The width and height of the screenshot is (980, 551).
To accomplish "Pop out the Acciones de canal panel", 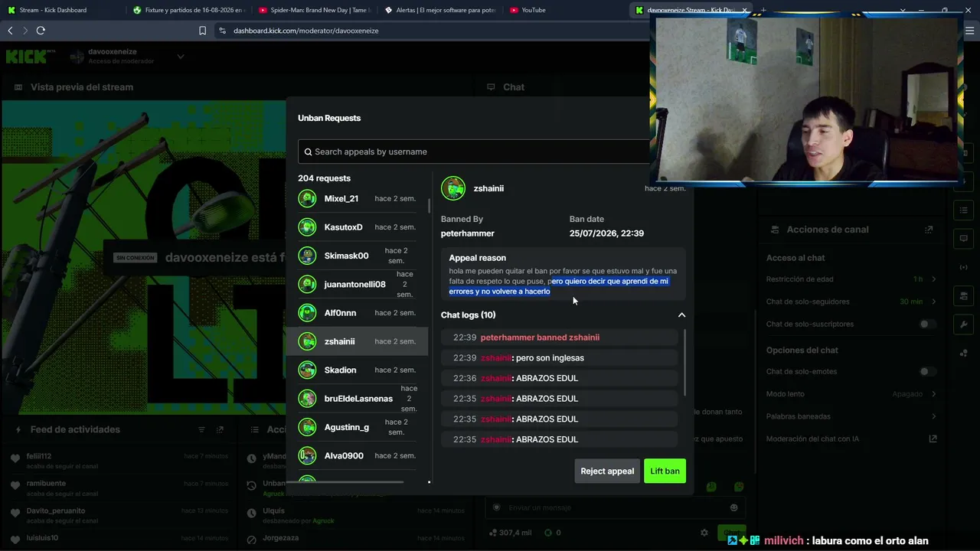I will (929, 230).
